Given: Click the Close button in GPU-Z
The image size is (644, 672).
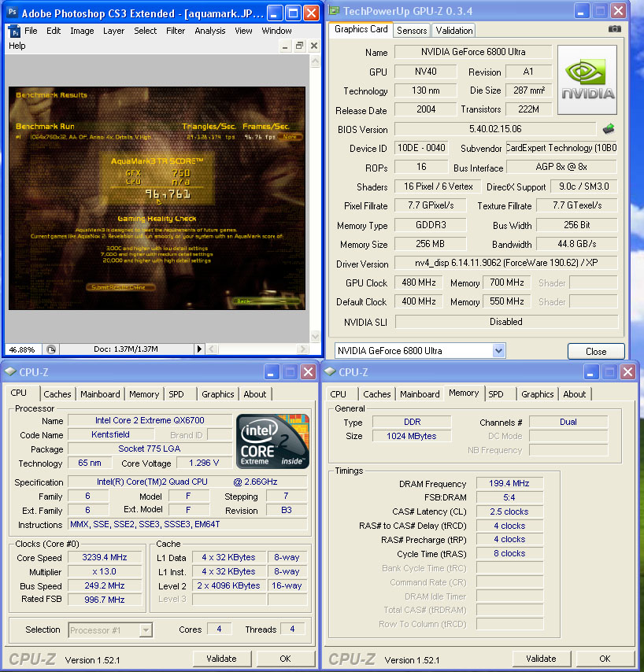Looking at the screenshot, I should (596, 352).
